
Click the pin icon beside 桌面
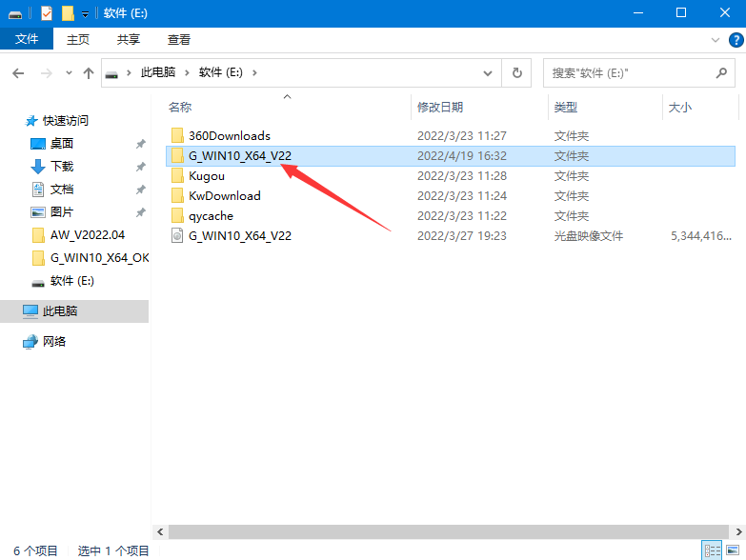point(140,144)
